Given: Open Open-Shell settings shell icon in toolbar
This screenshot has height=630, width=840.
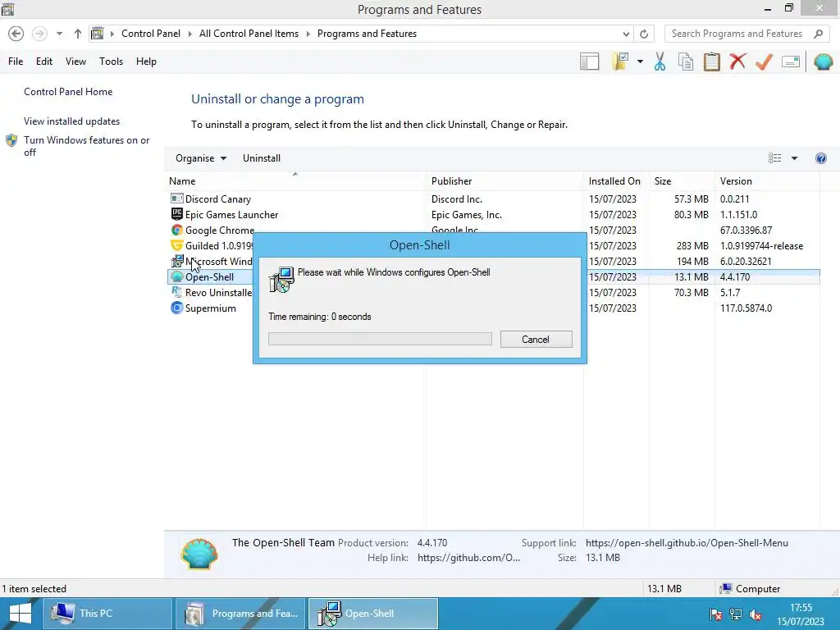Looking at the screenshot, I should tap(824, 62).
